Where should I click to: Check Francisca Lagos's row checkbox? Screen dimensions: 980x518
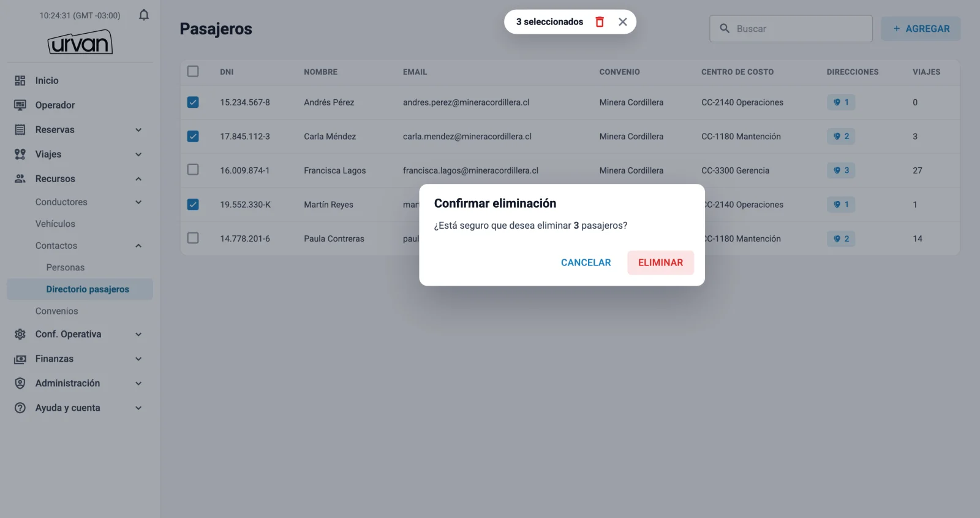[x=193, y=169]
